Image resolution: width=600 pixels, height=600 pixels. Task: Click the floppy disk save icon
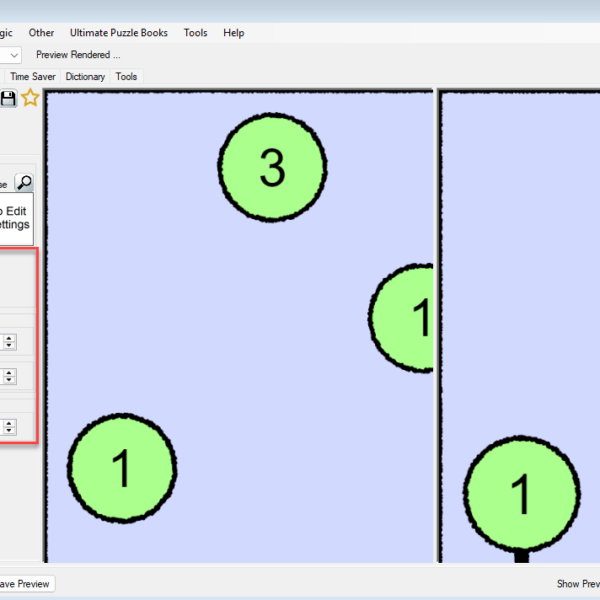pyautogui.click(x=9, y=98)
